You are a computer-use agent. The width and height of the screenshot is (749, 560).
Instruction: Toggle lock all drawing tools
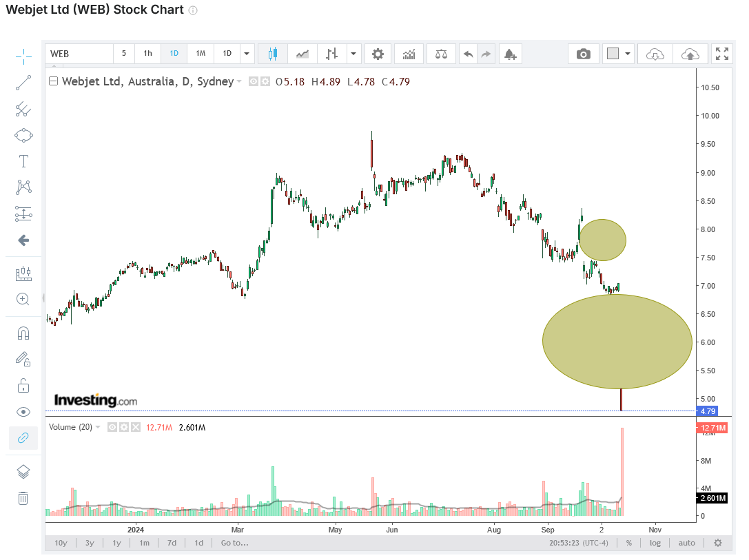(23, 385)
